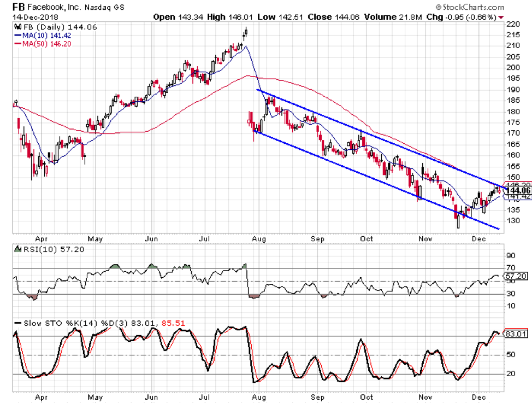Viewport: 532px width, 403px height.
Task: Click the Nasdaq GS exchange label
Action: [104, 7]
